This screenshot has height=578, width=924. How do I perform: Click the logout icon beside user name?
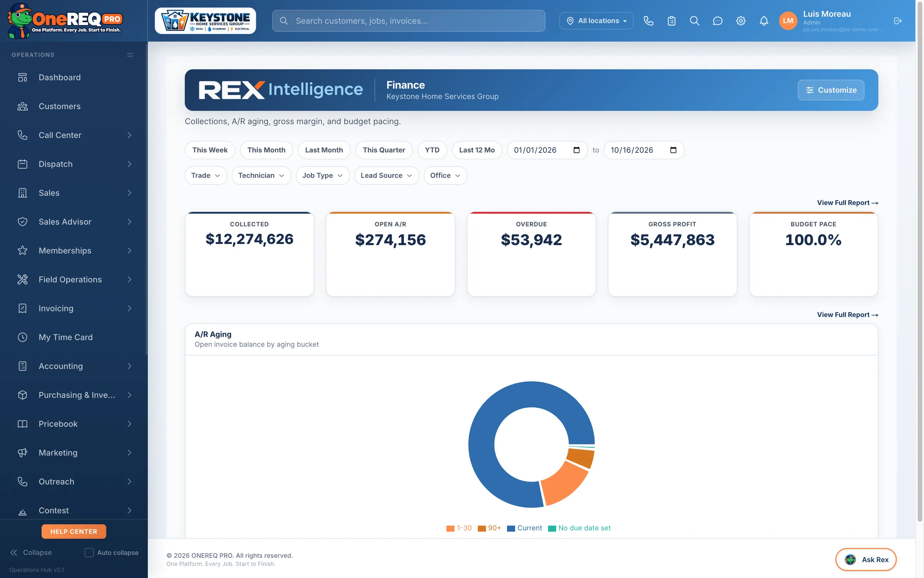pyautogui.click(x=898, y=21)
